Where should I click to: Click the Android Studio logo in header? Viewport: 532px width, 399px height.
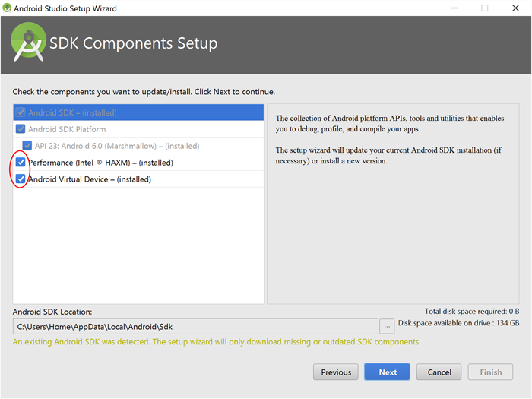click(x=29, y=42)
